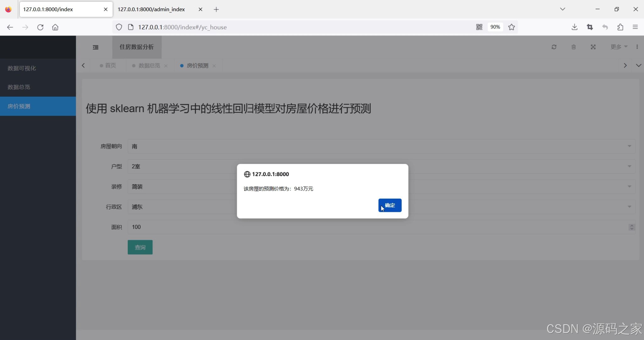This screenshot has height=340, width=644.
Task: Click the refresh tab icon in the toolbar
Action: (x=554, y=47)
